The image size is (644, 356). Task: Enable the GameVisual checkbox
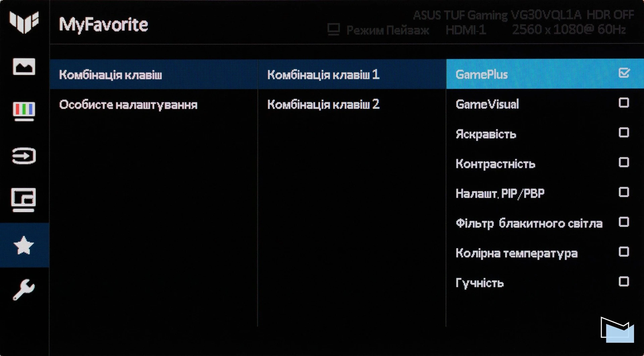click(624, 103)
